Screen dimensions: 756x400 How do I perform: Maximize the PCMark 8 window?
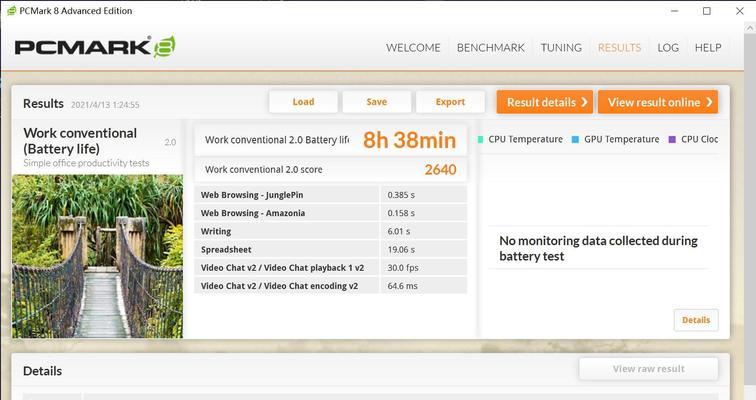[707, 11]
